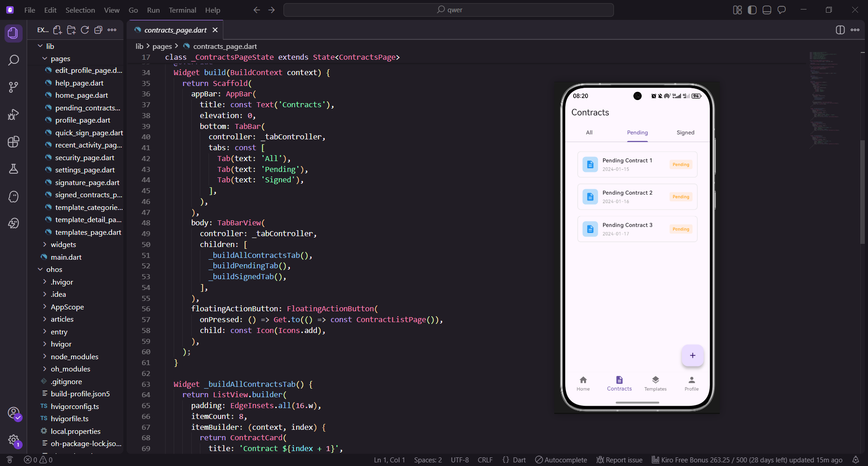The image size is (868, 466).
Task: Go forward in navigation history
Action: pos(272,10)
